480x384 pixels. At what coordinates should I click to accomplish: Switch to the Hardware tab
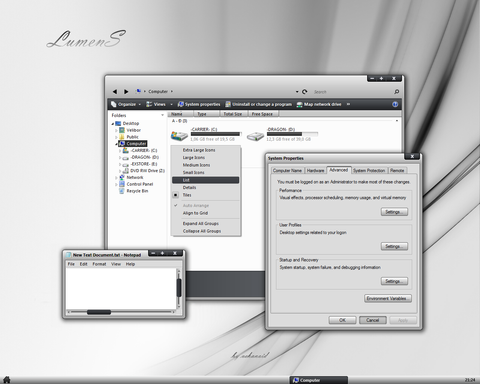coord(315,170)
